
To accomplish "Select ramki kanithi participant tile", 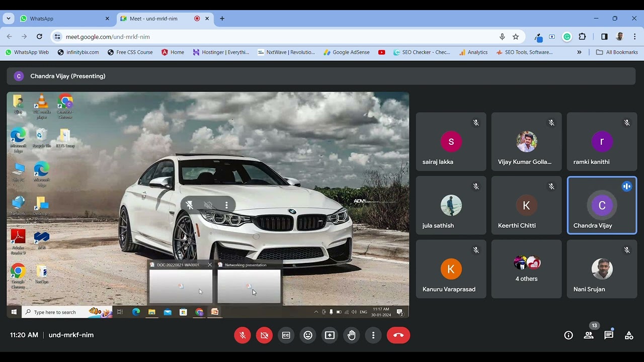I will pos(602,142).
